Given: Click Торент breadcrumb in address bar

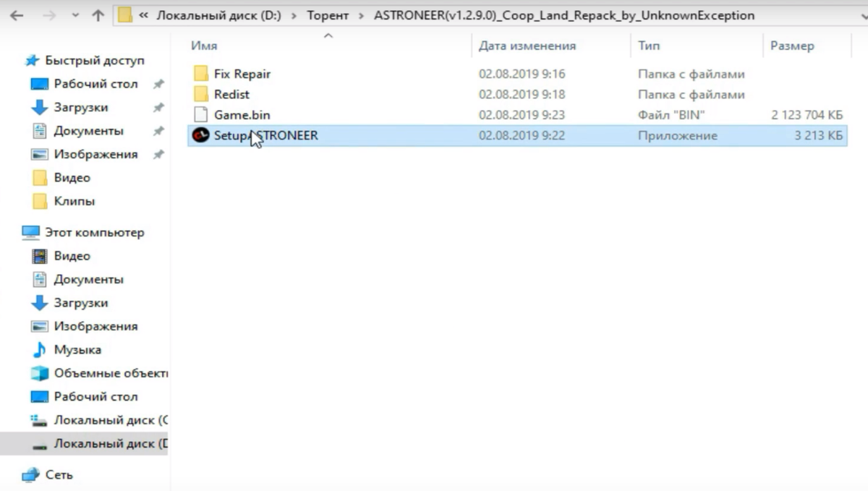Looking at the screenshot, I should click(328, 15).
